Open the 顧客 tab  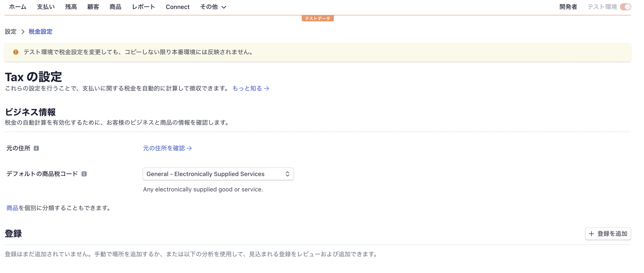point(93,7)
